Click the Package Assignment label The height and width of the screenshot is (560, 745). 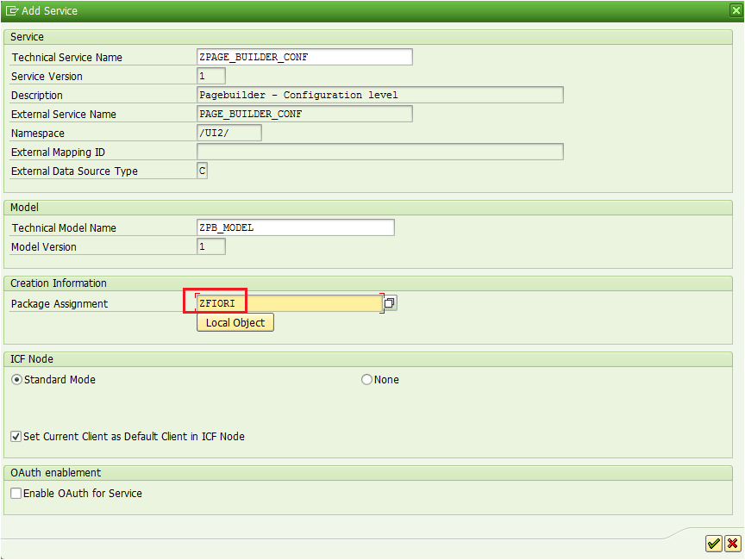coord(59,304)
